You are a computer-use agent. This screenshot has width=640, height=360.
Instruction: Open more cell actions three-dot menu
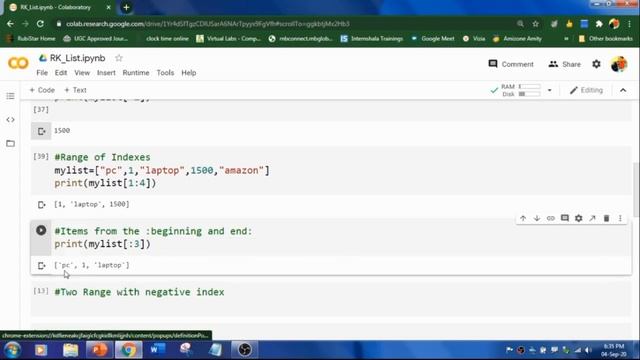coord(620,218)
